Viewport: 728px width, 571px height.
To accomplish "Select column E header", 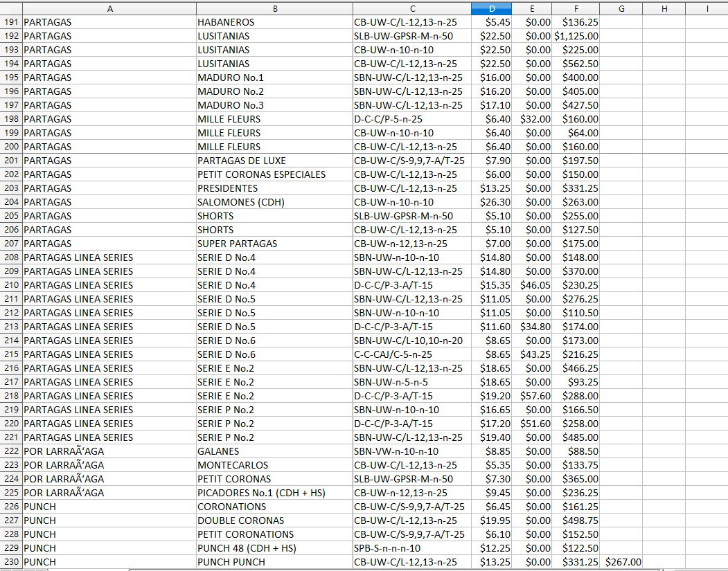I will click(532, 8).
